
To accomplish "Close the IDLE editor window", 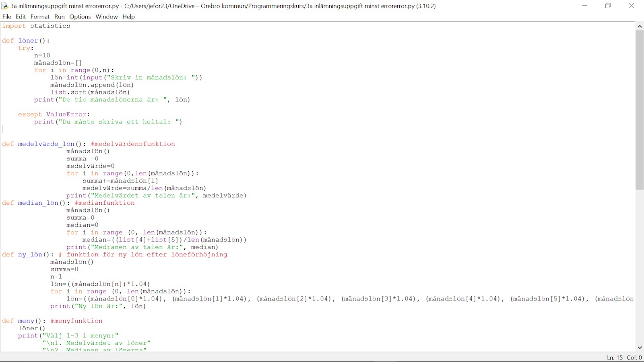I will tap(632, 6).
